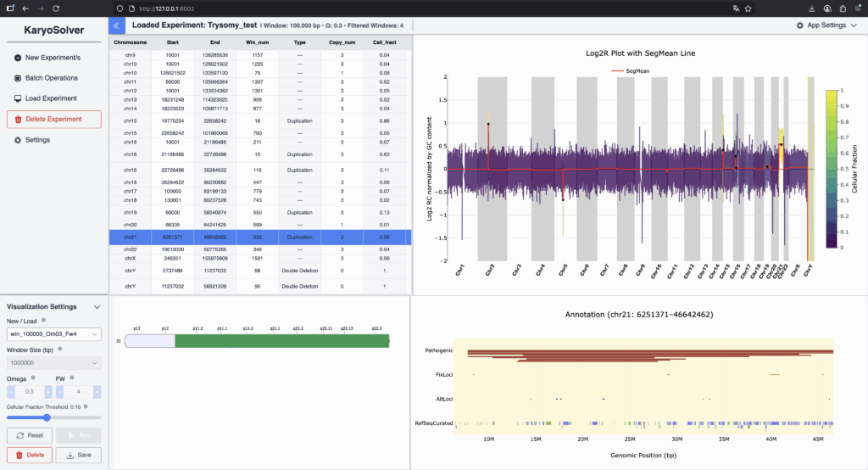Click the Load Experiment monitor icon
The image size is (868, 470).
[18, 98]
